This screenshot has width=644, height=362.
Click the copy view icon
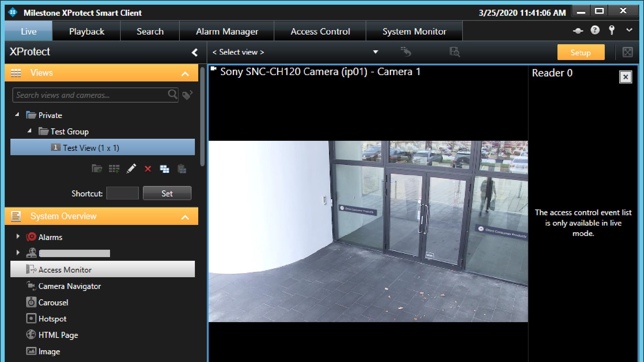click(x=164, y=169)
